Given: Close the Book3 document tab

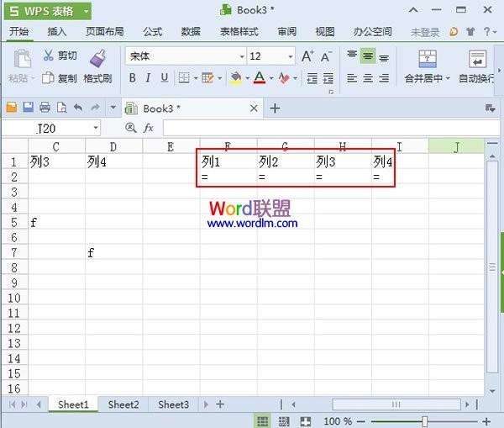Looking at the screenshot, I should [x=254, y=108].
